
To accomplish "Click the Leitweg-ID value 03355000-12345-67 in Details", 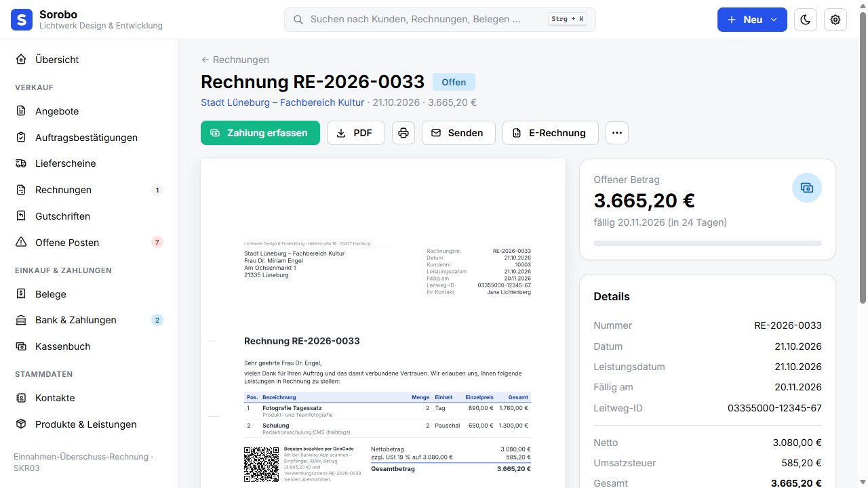I will pyautogui.click(x=774, y=408).
